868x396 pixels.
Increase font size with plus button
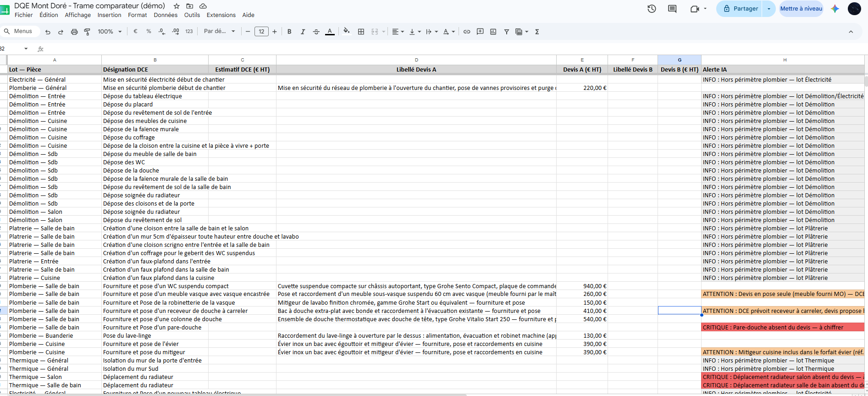(275, 32)
